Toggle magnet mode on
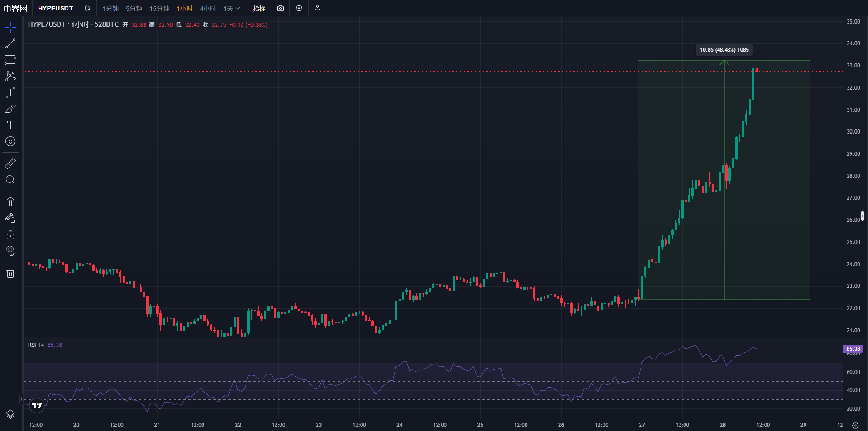Screen dimensions: 868x431 (10, 202)
